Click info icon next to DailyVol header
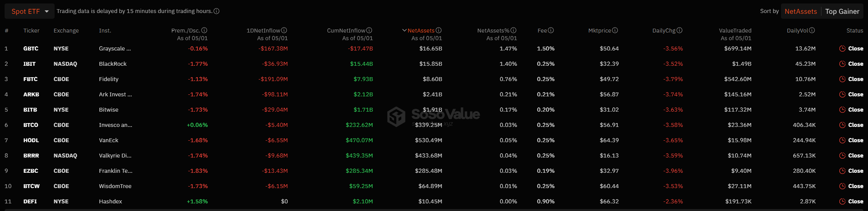 click(x=812, y=30)
